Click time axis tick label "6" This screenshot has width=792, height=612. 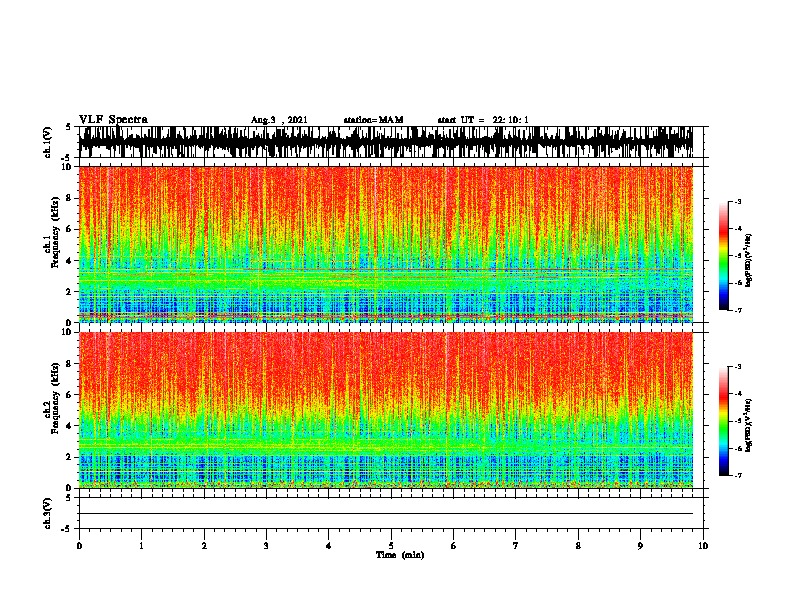pyautogui.click(x=454, y=546)
